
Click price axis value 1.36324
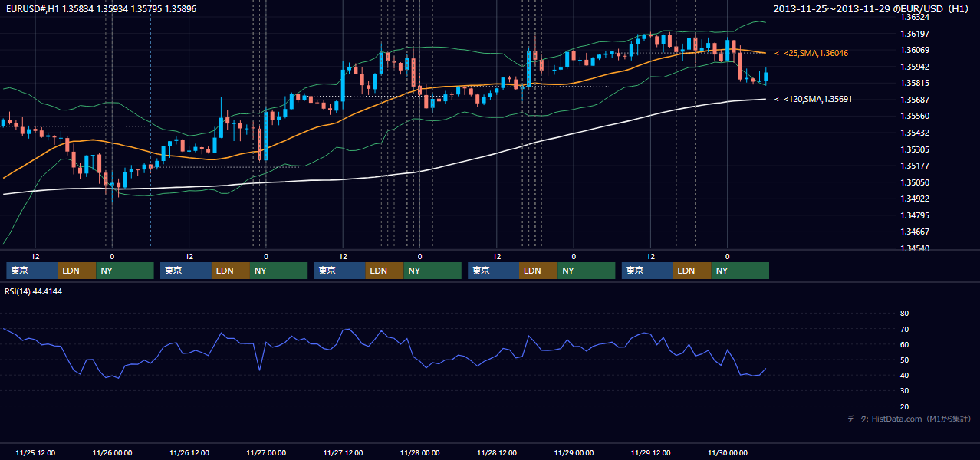914,17
